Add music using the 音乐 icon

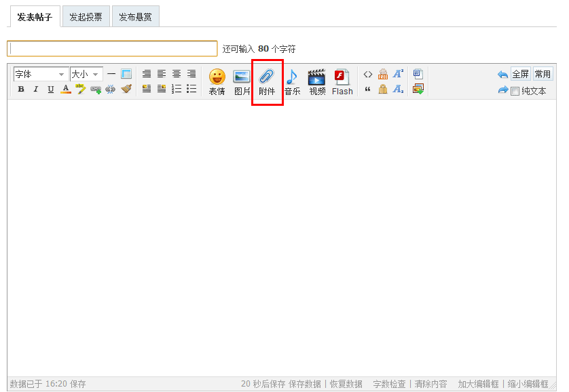coord(292,81)
